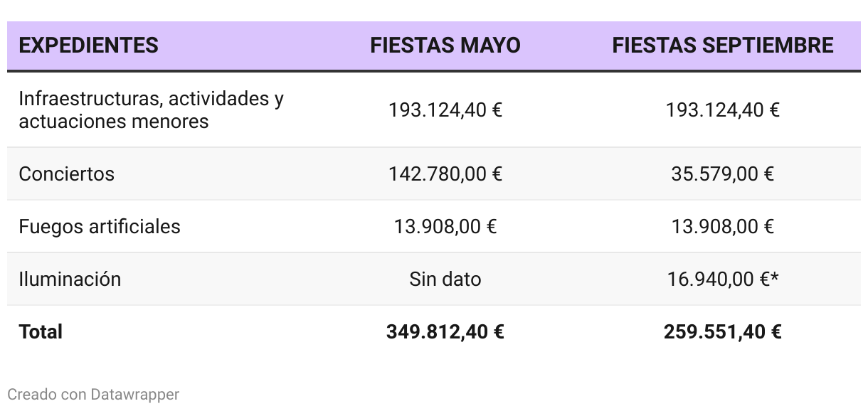Select the 142.780,00 € Conciertos value
This screenshot has height=411, width=868.
click(445, 174)
